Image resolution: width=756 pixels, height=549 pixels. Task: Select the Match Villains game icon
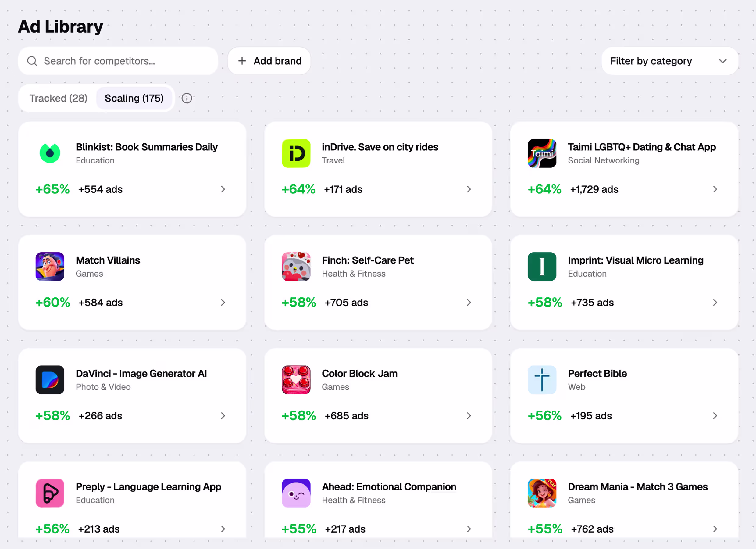[50, 267]
